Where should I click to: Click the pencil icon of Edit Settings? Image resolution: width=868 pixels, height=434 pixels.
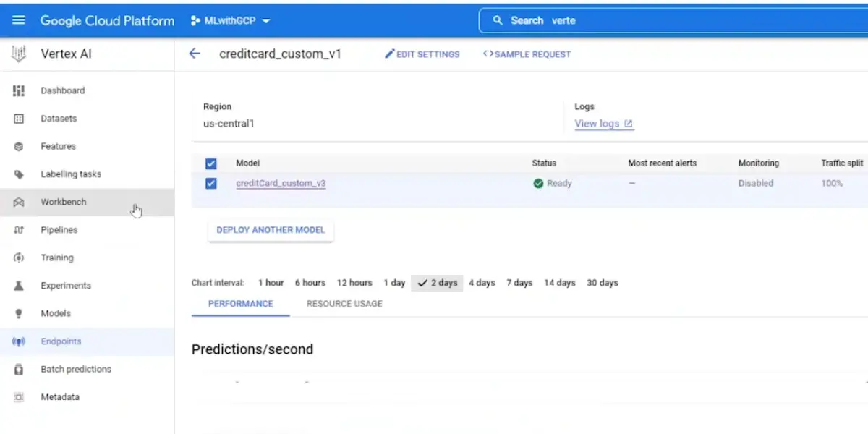point(389,54)
